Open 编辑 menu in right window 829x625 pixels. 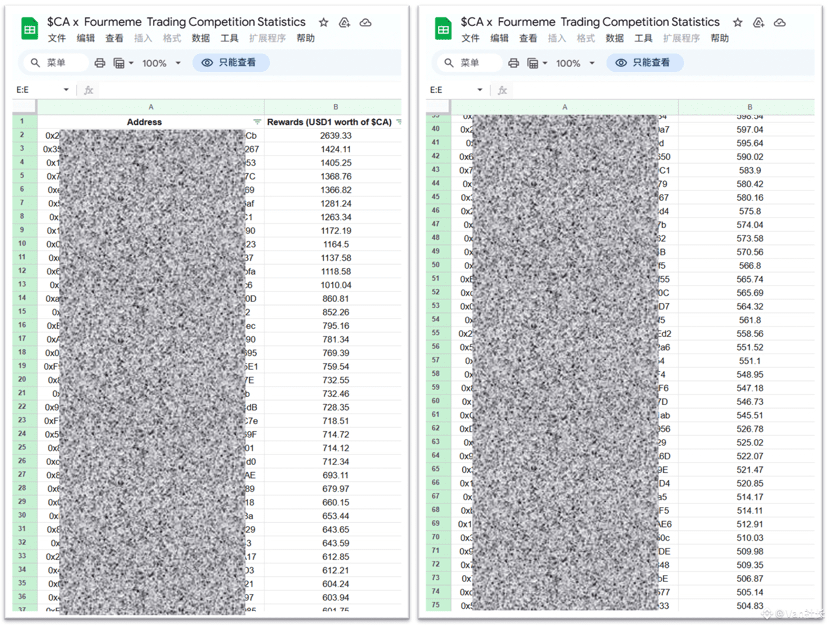tap(499, 38)
